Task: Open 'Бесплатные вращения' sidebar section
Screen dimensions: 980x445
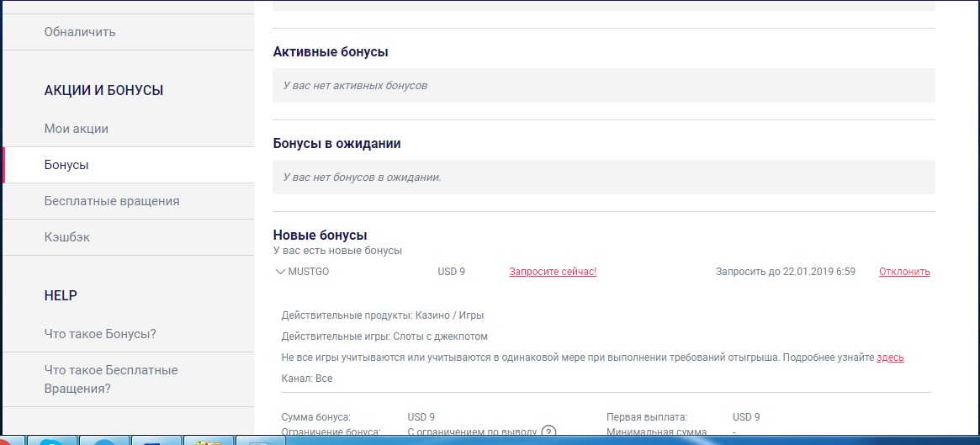Action: (112, 201)
